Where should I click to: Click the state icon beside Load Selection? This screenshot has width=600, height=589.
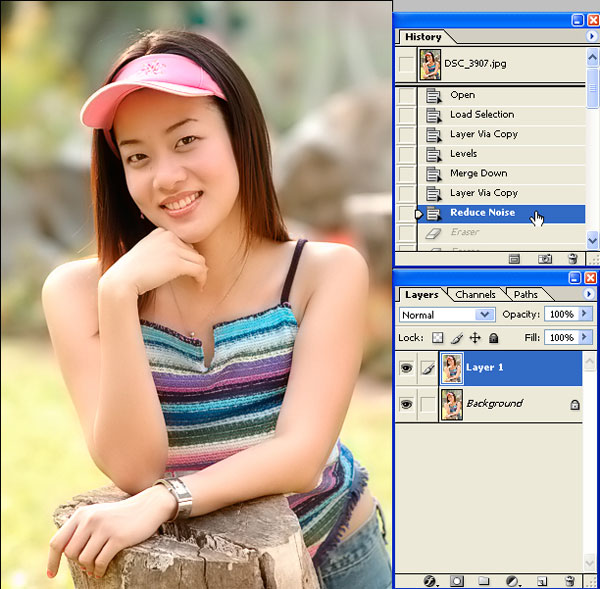click(x=434, y=115)
